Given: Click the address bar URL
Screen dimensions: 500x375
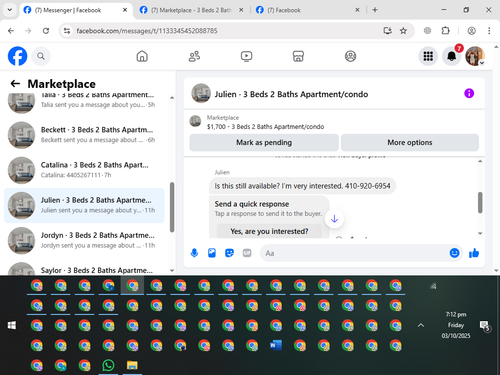Looking at the screenshot, I should point(147,31).
